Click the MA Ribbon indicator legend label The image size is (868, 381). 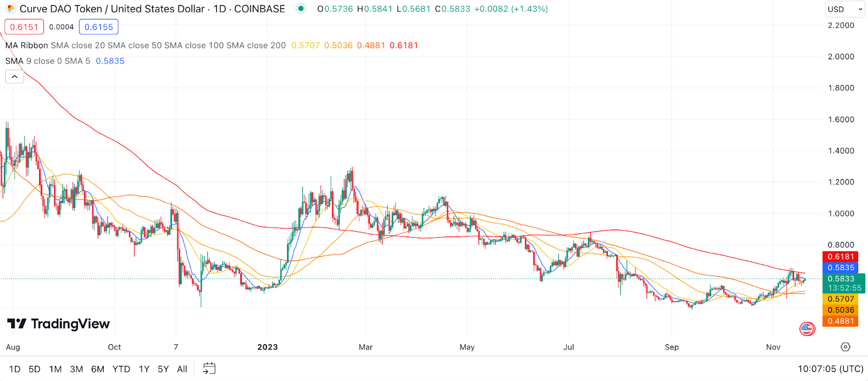pyautogui.click(x=27, y=46)
